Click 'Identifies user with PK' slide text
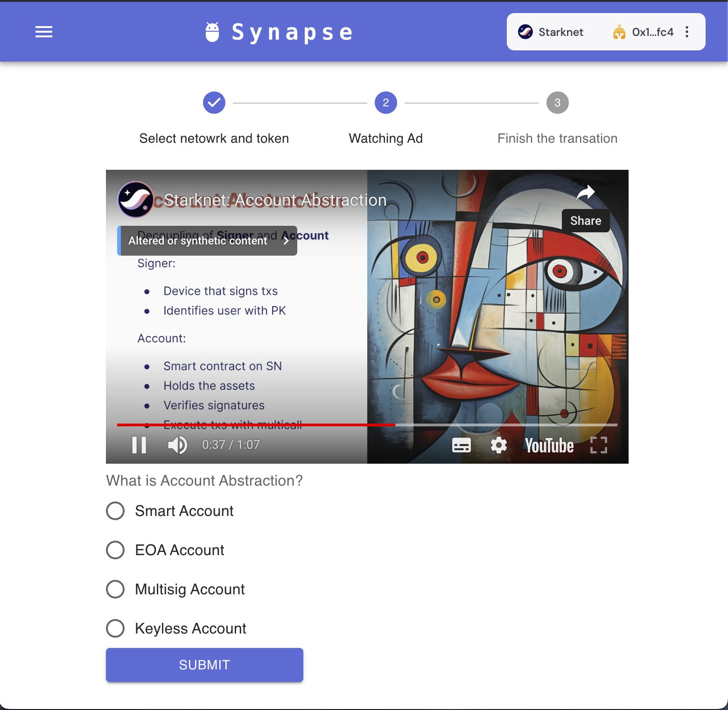 (x=224, y=311)
